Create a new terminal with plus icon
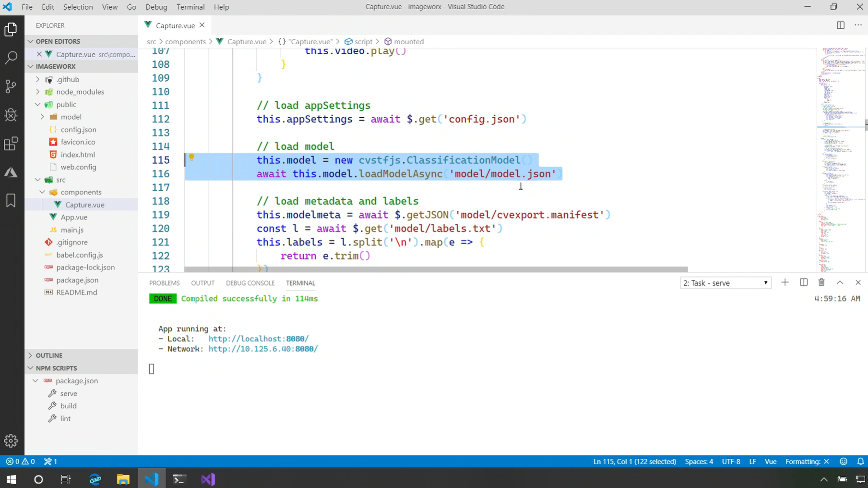Screen dimensions: 868x488 click(x=785, y=283)
